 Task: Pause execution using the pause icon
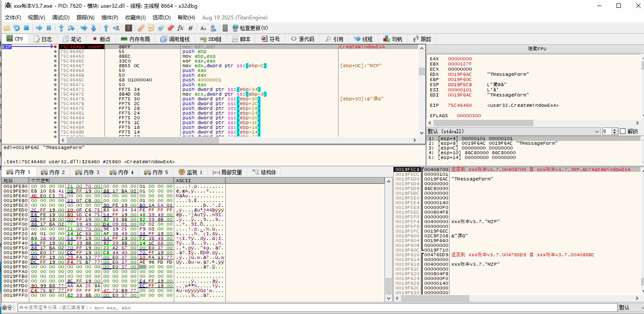tap(49, 28)
